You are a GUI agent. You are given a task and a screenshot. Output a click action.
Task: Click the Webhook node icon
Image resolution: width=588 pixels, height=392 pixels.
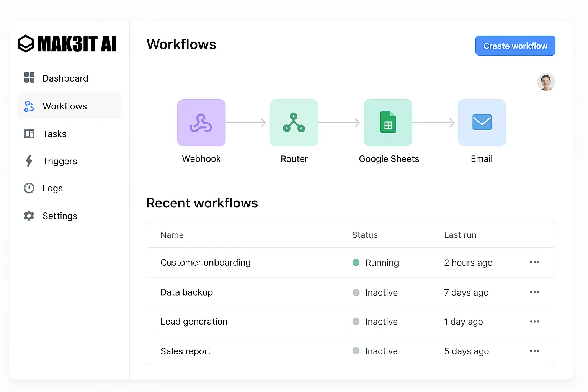[201, 123]
